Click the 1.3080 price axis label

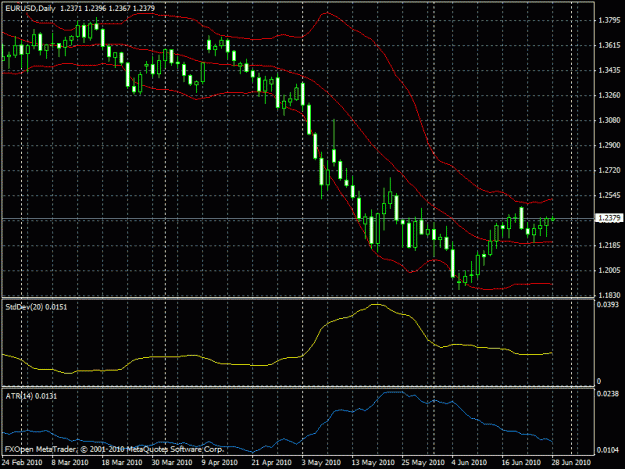(x=609, y=120)
